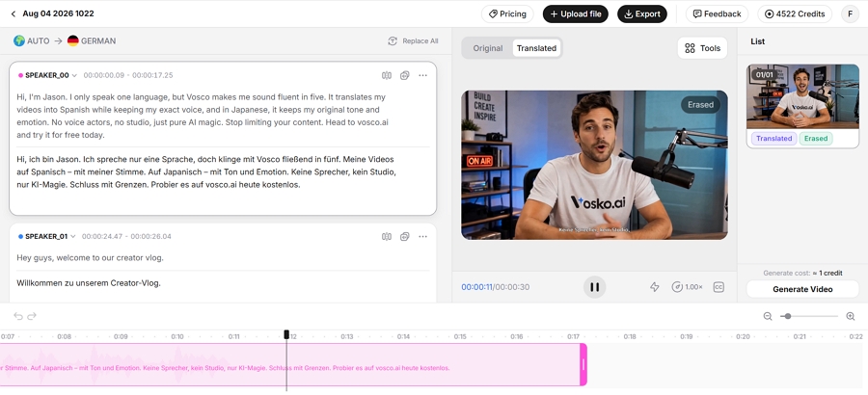The height and width of the screenshot is (395, 868).
Task: Toggle closed captions CC icon
Action: pos(719,287)
